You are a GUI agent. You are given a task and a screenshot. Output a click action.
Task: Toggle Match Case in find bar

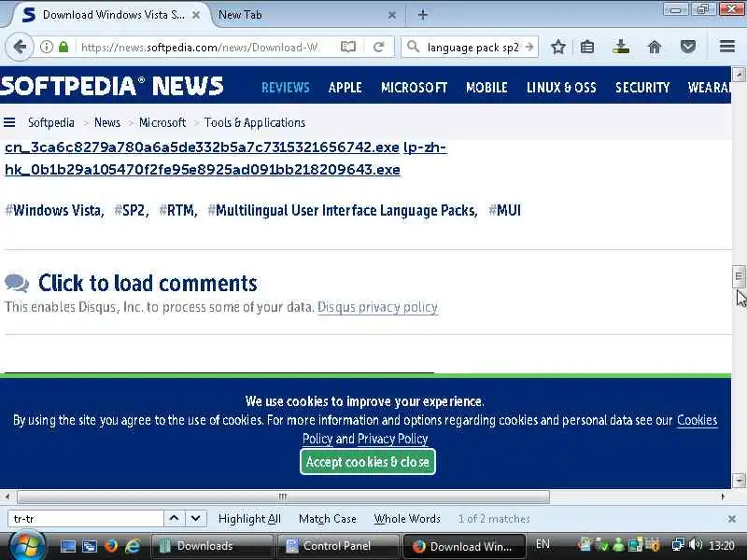point(328,519)
